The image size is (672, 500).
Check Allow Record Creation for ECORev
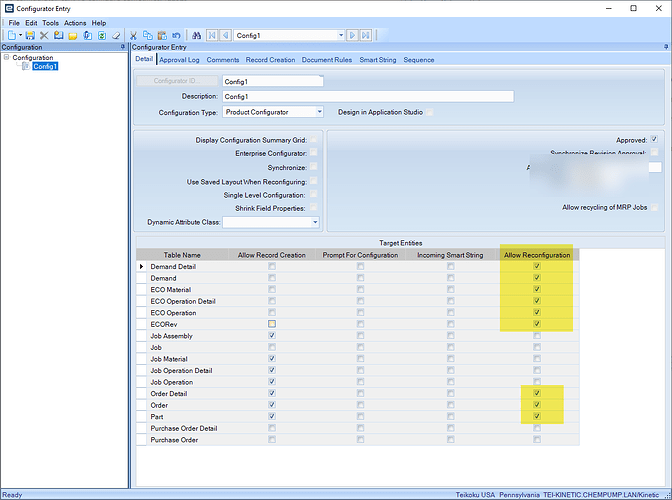tap(272, 324)
